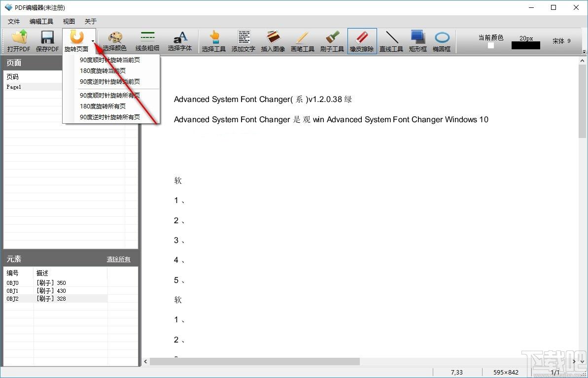Click the vertical scrollbar up arrow
This screenshot has height=378, width=588.
click(x=583, y=61)
